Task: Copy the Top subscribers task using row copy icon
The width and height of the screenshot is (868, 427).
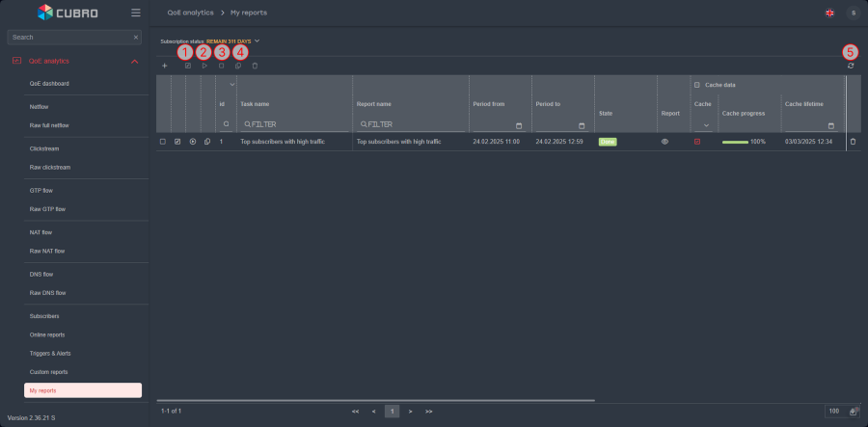Action: click(207, 142)
